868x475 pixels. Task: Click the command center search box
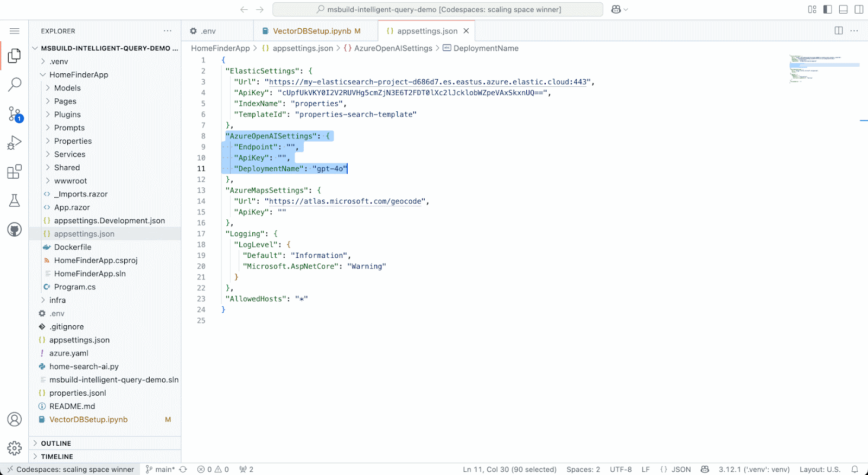click(x=438, y=9)
